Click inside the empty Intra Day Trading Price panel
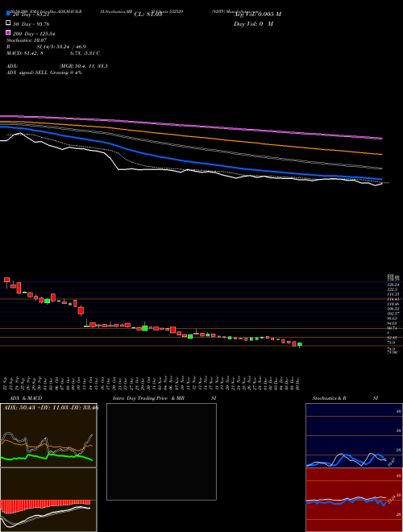This screenshot has width=403, height=532. point(161,451)
